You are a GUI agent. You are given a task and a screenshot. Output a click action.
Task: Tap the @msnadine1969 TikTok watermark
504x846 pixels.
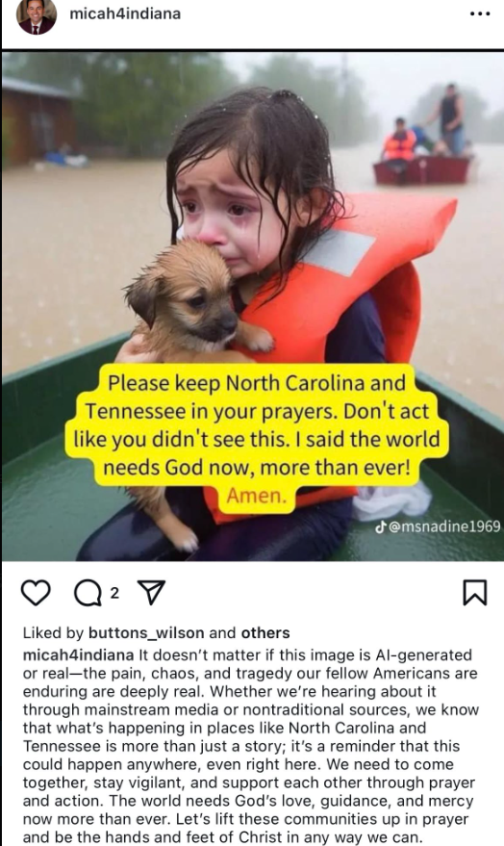444,526
